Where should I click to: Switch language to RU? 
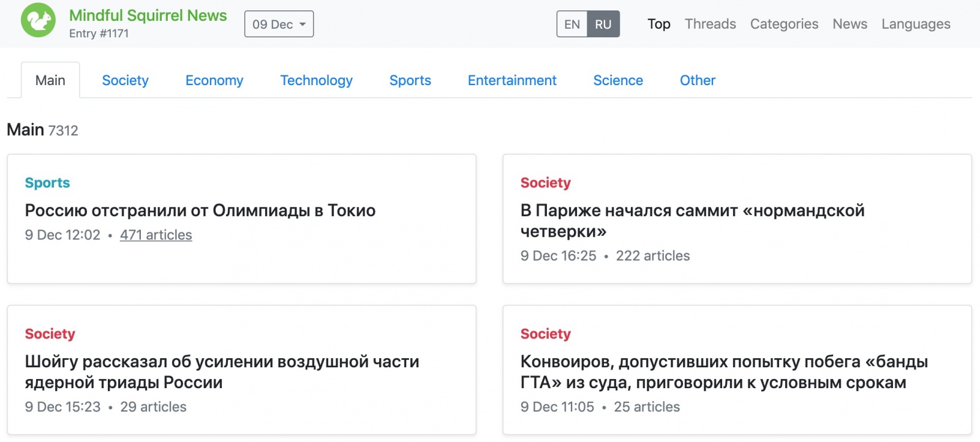pos(603,24)
